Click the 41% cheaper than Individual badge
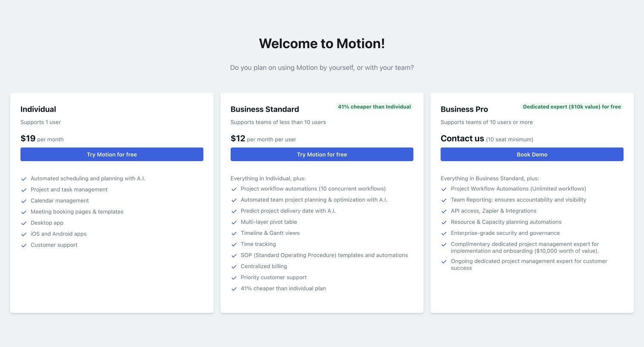The image size is (644, 347). tap(374, 107)
